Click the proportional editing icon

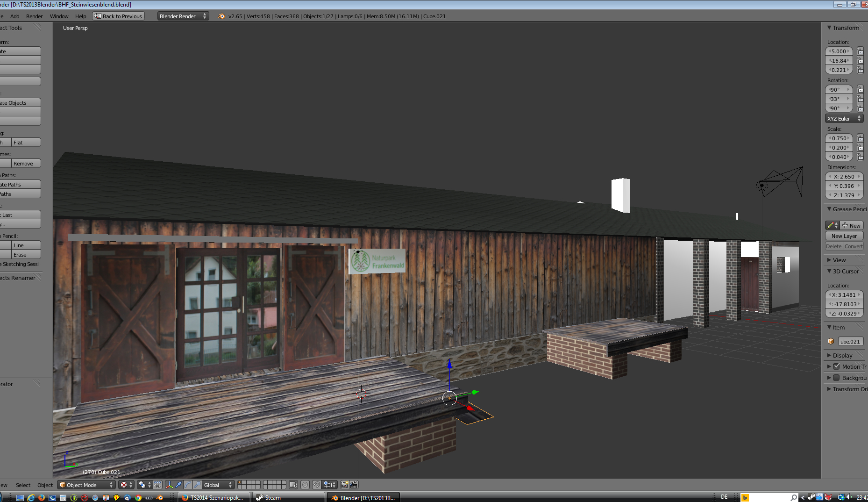coord(305,485)
